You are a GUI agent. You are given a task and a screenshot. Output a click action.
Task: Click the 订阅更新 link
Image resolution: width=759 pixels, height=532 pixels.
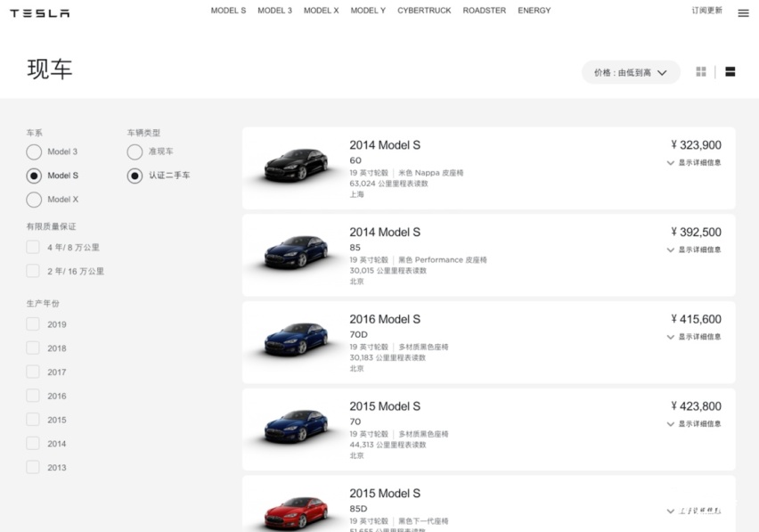tap(706, 10)
